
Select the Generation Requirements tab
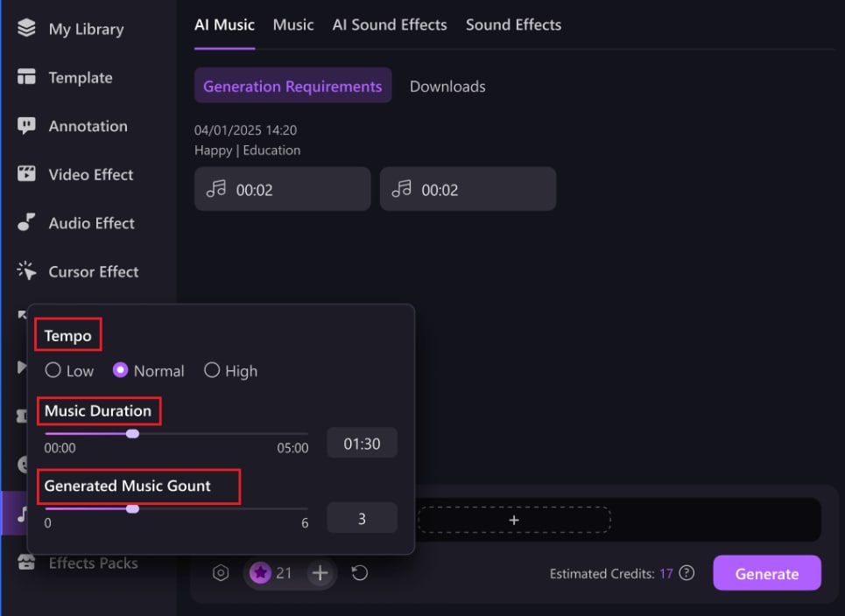coord(292,86)
